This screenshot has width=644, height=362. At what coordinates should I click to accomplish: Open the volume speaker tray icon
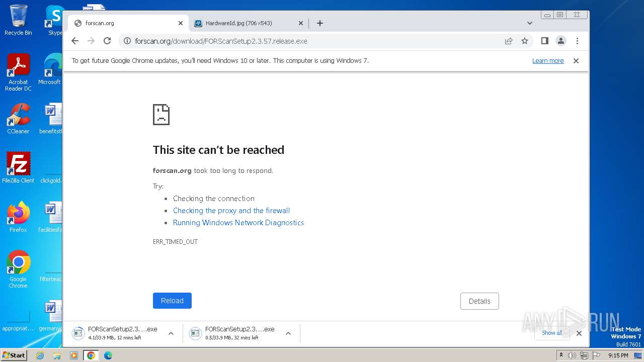(x=572, y=355)
